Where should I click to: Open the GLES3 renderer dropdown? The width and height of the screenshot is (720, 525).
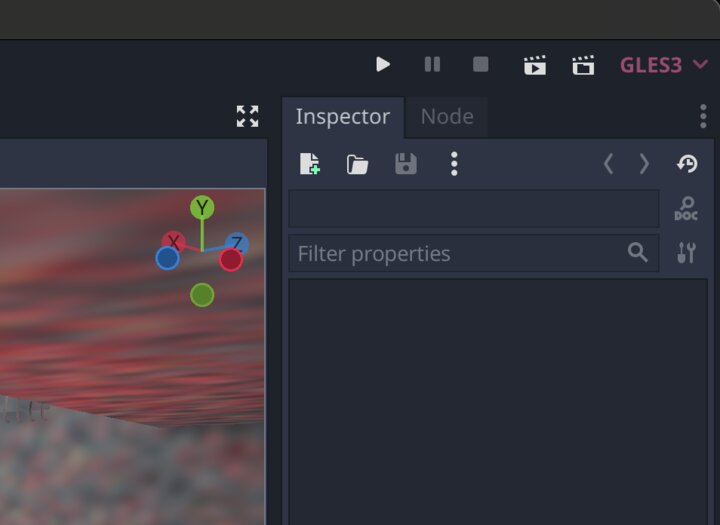pyautogui.click(x=664, y=65)
